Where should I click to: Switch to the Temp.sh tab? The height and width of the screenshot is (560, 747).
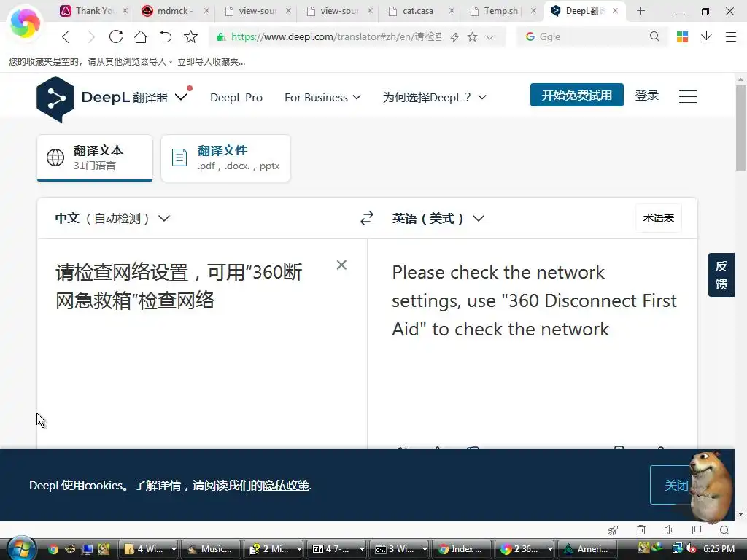pos(500,11)
